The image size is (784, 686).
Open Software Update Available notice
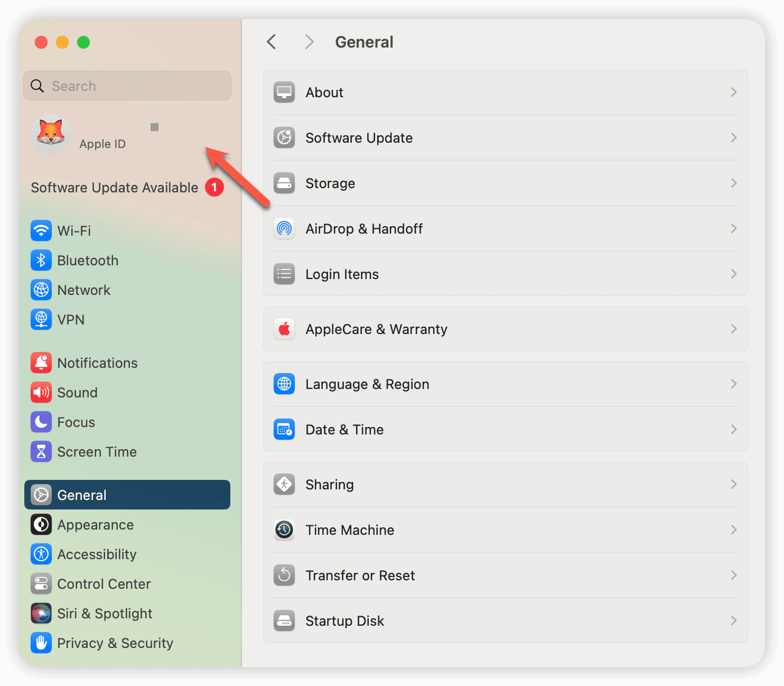point(127,187)
